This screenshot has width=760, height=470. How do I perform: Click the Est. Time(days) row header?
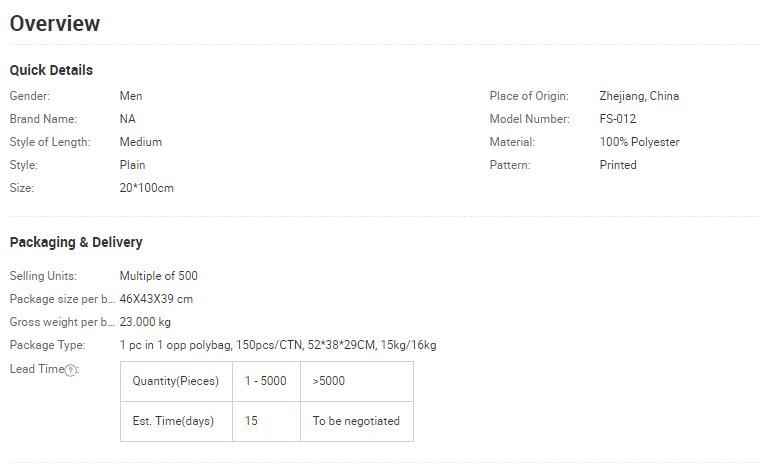(x=176, y=421)
